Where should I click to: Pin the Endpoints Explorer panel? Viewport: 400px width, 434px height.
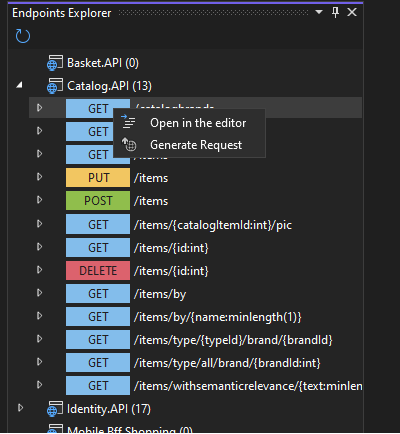tap(335, 12)
